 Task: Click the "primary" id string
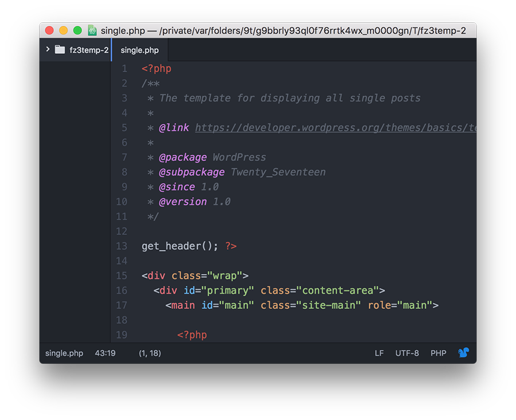click(228, 291)
